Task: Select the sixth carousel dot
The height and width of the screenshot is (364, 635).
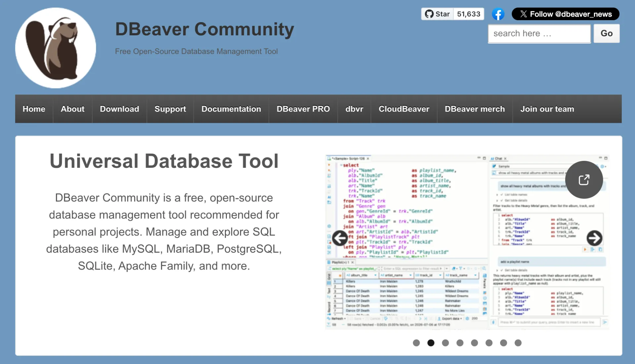Action: click(x=489, y=343)
